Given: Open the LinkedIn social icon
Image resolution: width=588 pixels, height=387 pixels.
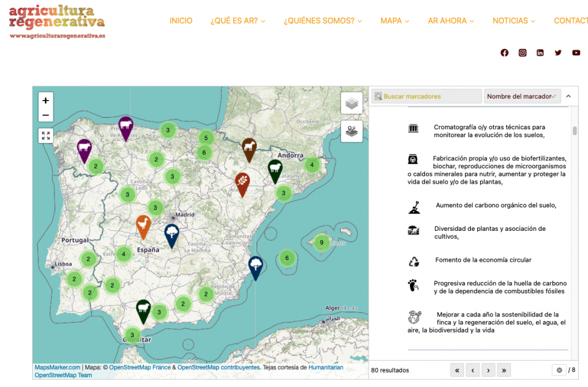Looking at the screenshot, I should [x=540, y=53].
